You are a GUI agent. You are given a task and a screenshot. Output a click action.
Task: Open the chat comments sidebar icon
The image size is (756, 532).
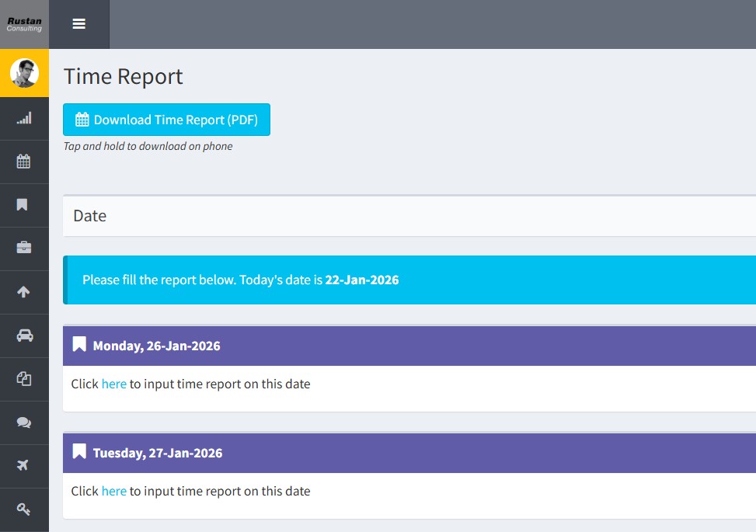(x=24, y=422)
